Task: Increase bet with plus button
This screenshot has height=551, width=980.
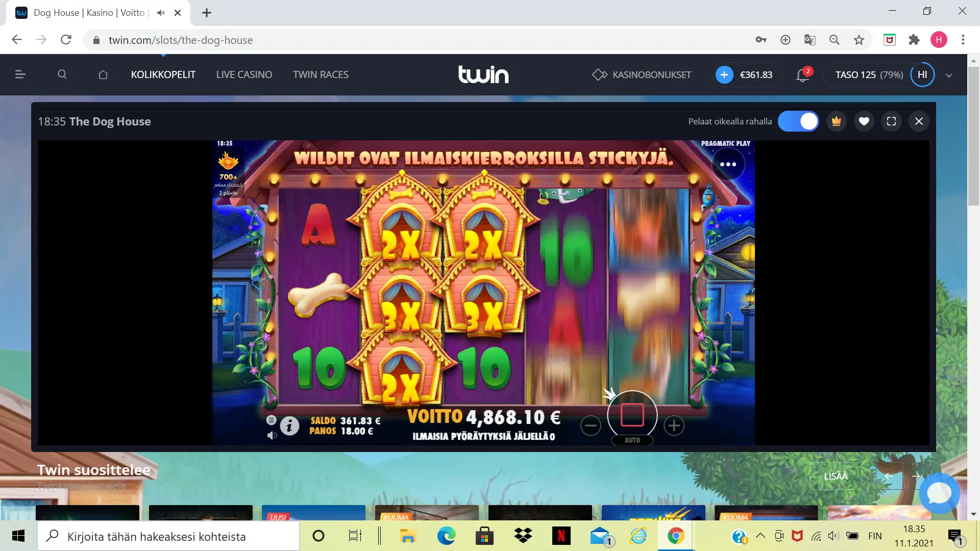Action: tap(674, 425)
